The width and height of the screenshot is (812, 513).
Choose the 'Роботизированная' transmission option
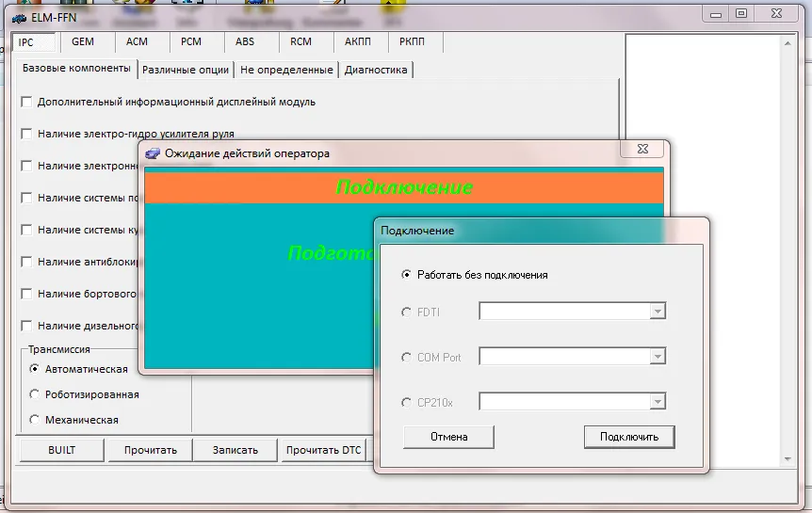click(x=35, y=394)
